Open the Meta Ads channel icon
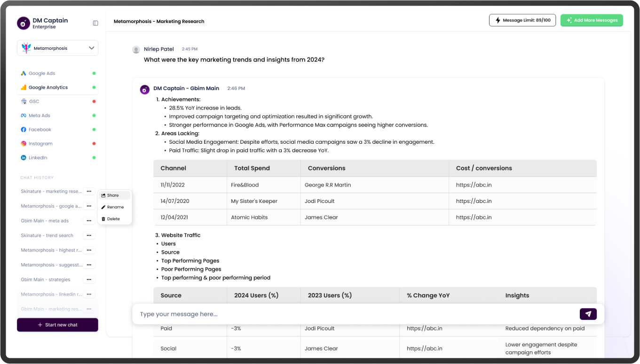 tap(24, 116)
